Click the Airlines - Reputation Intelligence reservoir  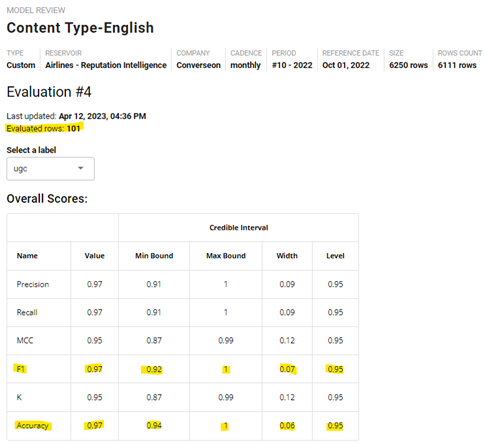tap(106, 65)
